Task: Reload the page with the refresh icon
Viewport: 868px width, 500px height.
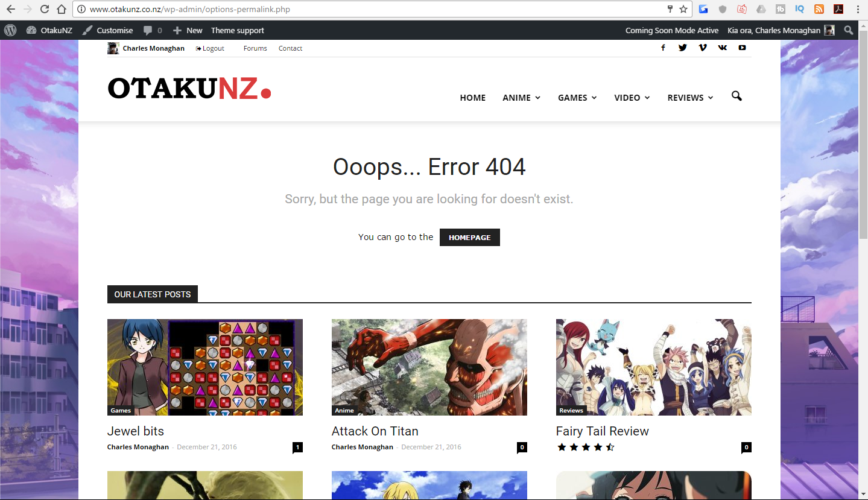Action: 45,9
